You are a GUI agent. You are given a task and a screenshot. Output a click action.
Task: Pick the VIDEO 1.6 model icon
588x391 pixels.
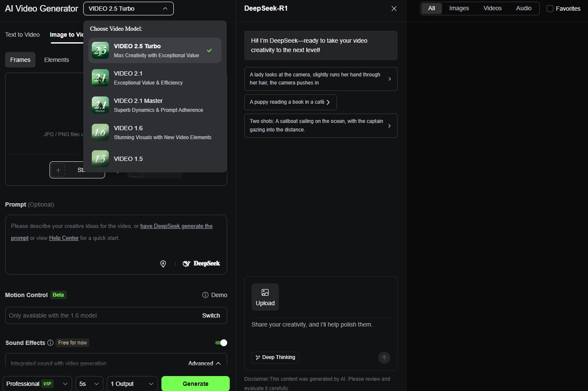click(x=100, y=132)
